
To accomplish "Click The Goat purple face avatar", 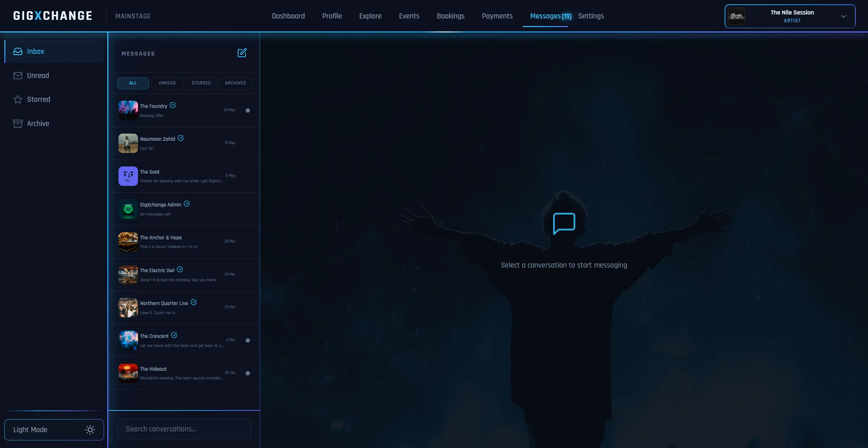I will 128,176.
